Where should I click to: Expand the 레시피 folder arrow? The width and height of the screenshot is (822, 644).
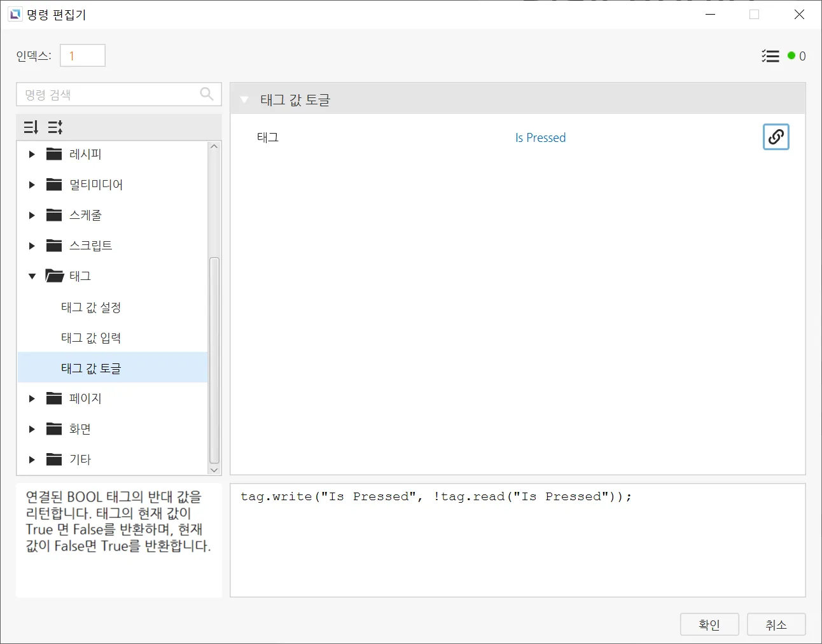(x=32, y=154)
